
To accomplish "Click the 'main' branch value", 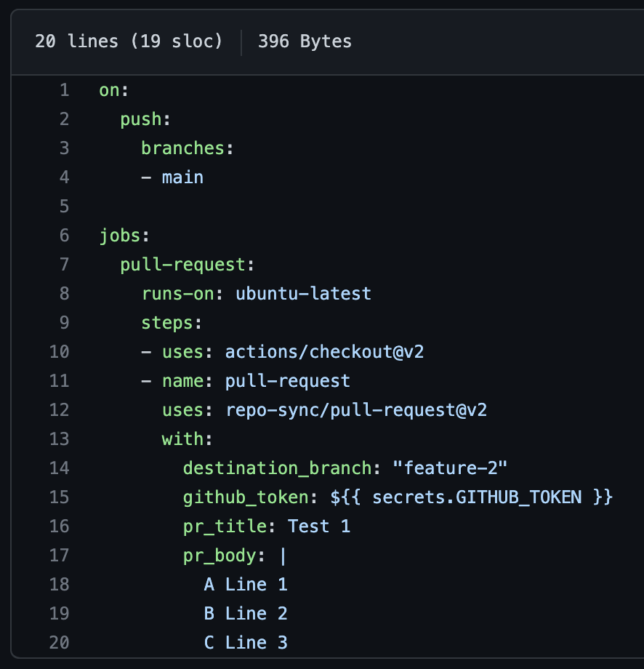I will [182, 177].
